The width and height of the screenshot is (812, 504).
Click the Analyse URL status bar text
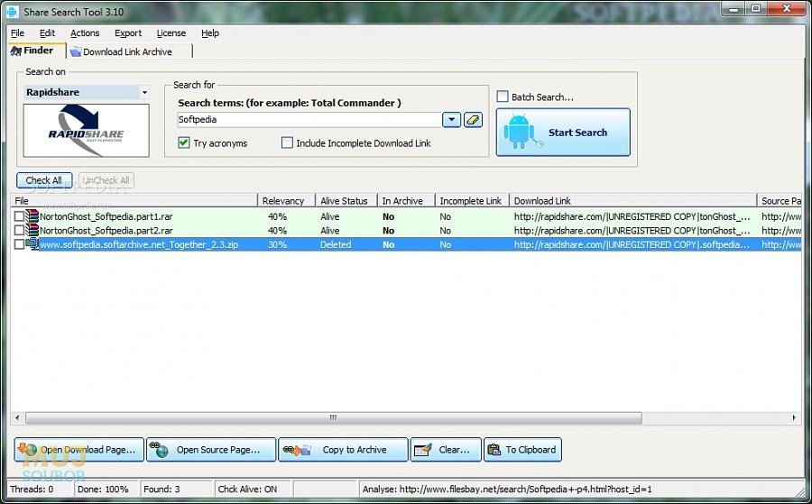click(507, 489)
